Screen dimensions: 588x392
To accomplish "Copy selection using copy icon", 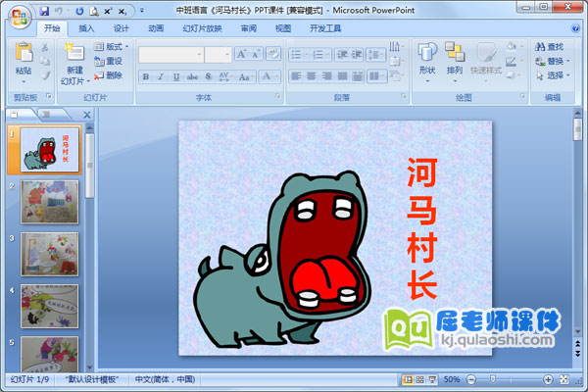I will pos(45,61).
